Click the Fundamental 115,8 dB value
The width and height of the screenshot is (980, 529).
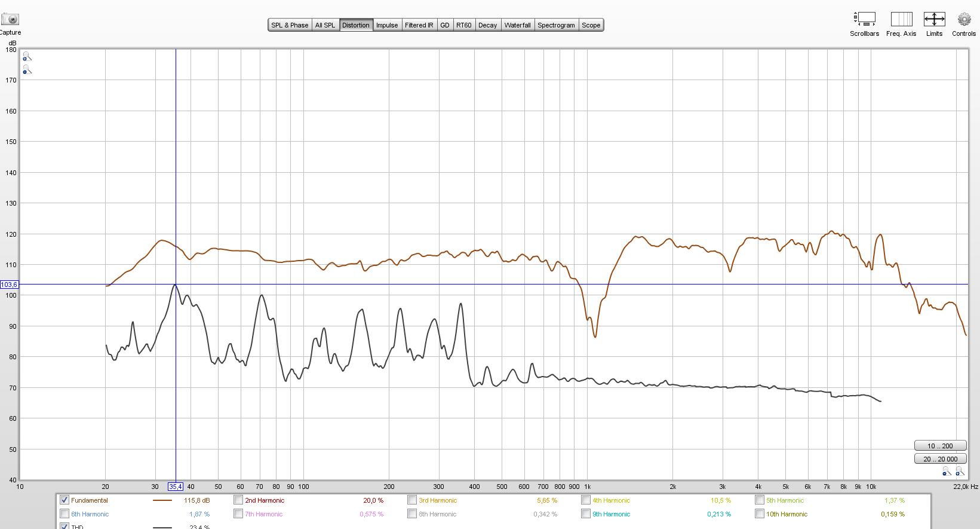click(197, 501)
